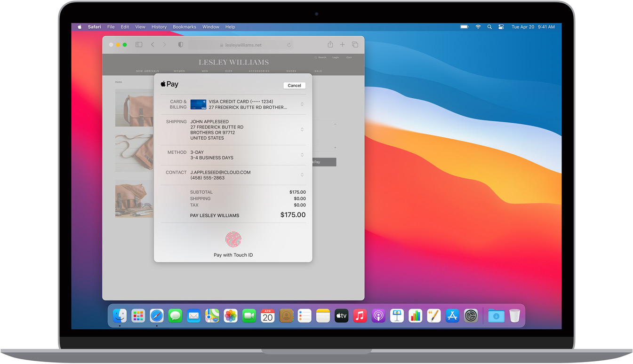Cancel the Apple Pay sheet
Image resolution: width=633 pixels, height=364 pixels.
pyautogui.click(x=295, y=86)
